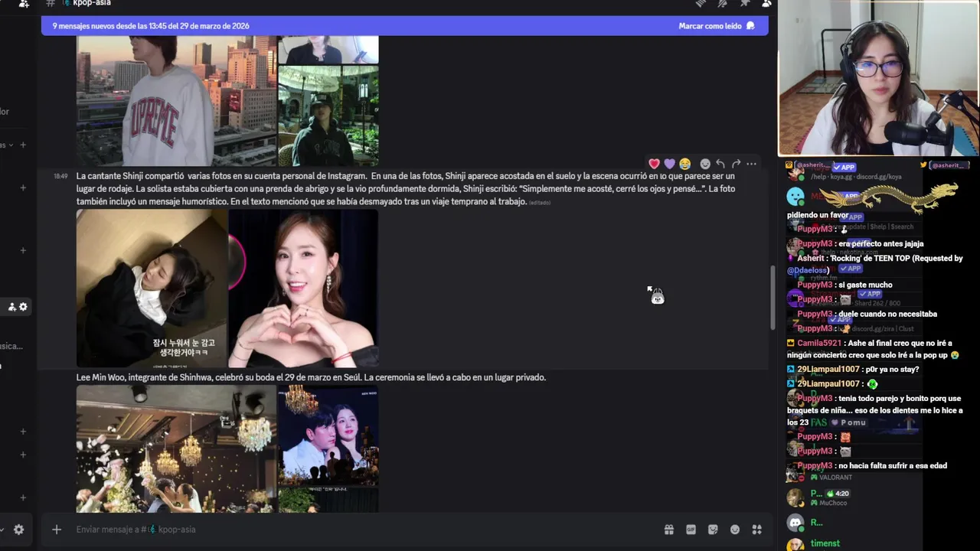Open channel settings gear in sidebar
The image size is (980, 551).
pyautogui.click(x=23, y=307)
